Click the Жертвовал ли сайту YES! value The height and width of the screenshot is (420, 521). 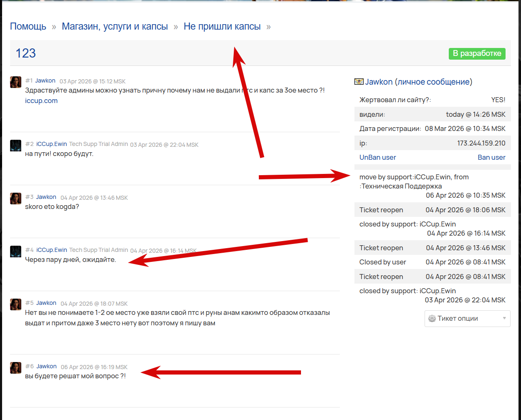(x=498, y=100)
